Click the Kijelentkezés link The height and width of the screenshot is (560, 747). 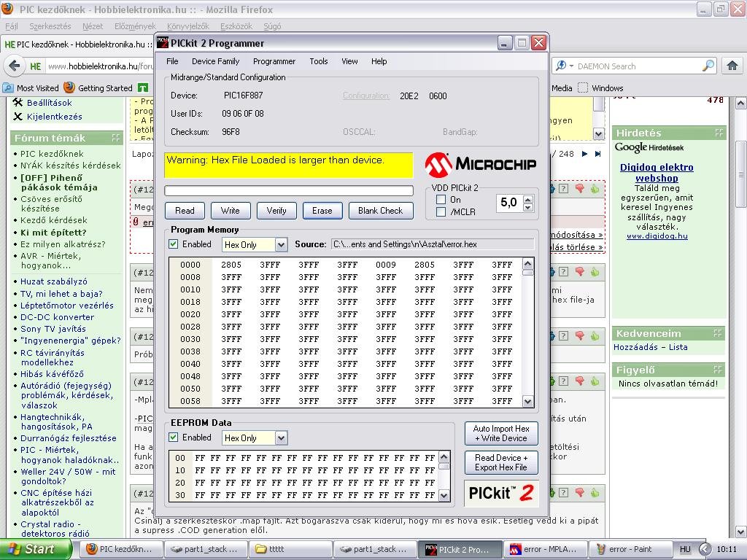54,117
